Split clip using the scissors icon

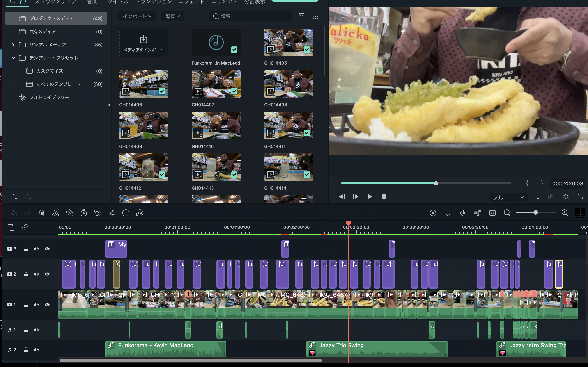[55, 213]
